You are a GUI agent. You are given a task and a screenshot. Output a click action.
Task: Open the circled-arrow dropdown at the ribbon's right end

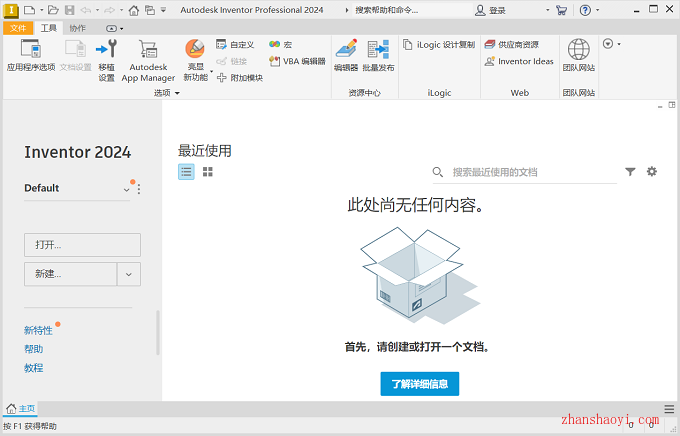[x=611, y=44]
